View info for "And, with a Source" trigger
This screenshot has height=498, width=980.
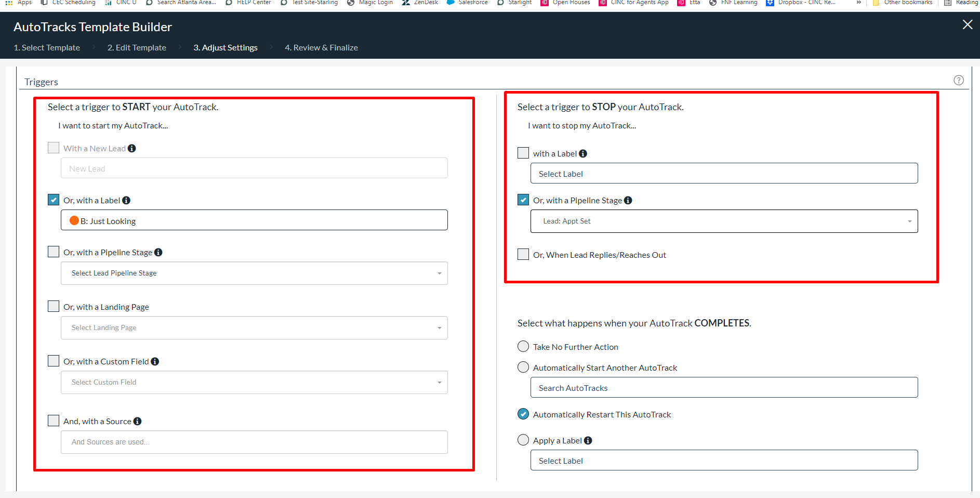click(x=137, y=421)
